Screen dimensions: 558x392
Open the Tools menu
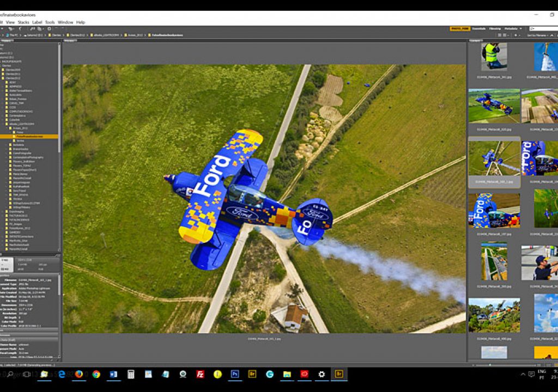point(50,22)
